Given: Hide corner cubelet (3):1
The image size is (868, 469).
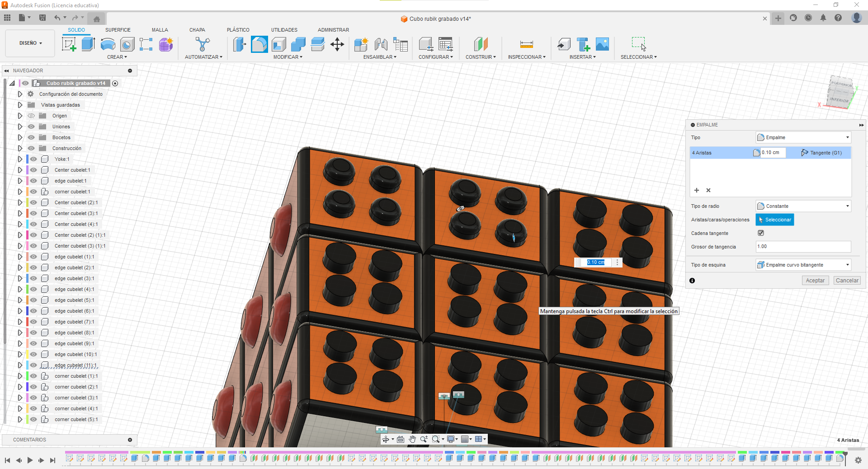Looking at the screenshot, I should coord(33,398).
